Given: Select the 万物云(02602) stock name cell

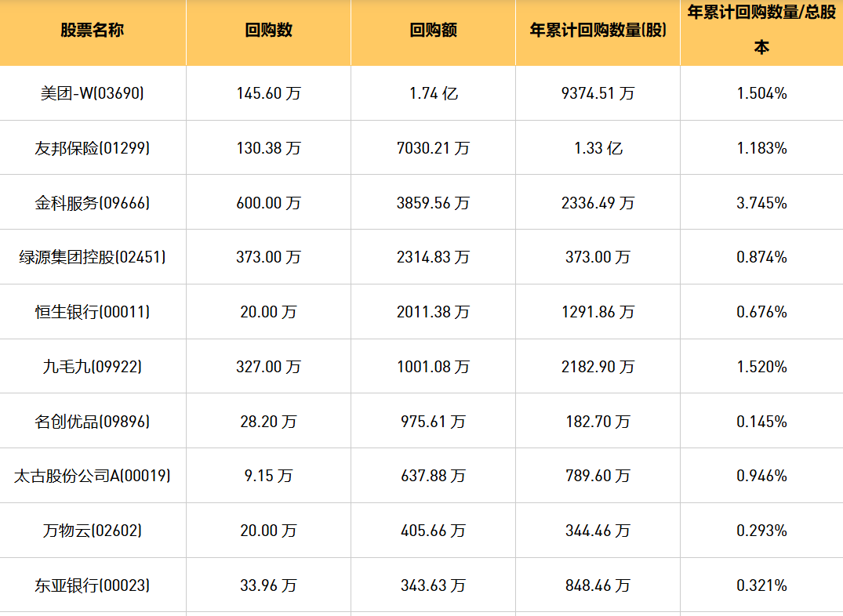Looking at the screenshot, I should tap(92, 531).
